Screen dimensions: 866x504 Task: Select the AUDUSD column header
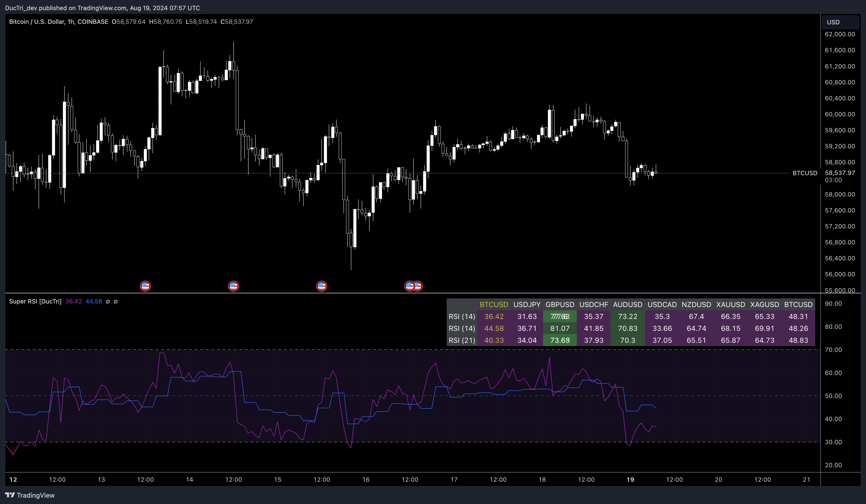[x=628, y=304]
